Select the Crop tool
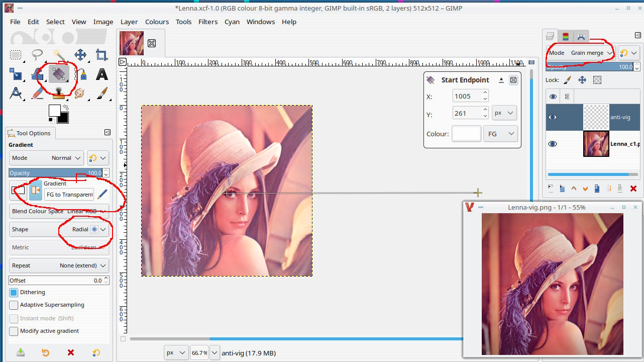644x362 pixels. click(102, 55)
